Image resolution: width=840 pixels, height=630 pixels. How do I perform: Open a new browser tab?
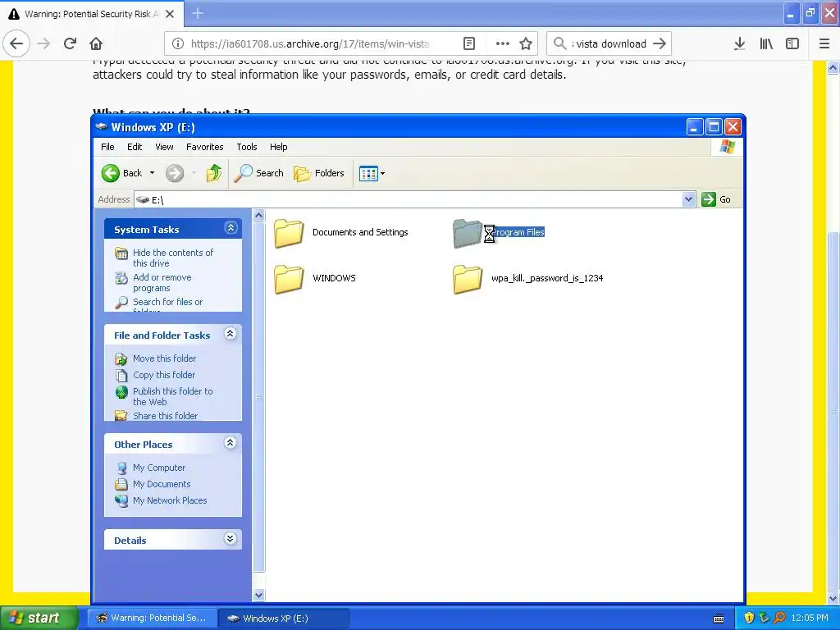click(198, 13)
